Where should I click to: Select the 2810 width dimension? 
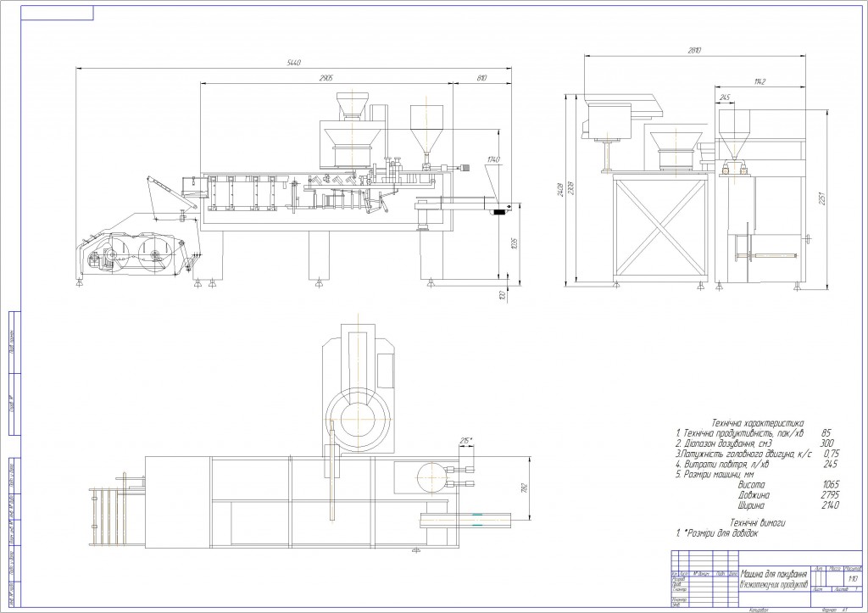click(x=694, y=50)
